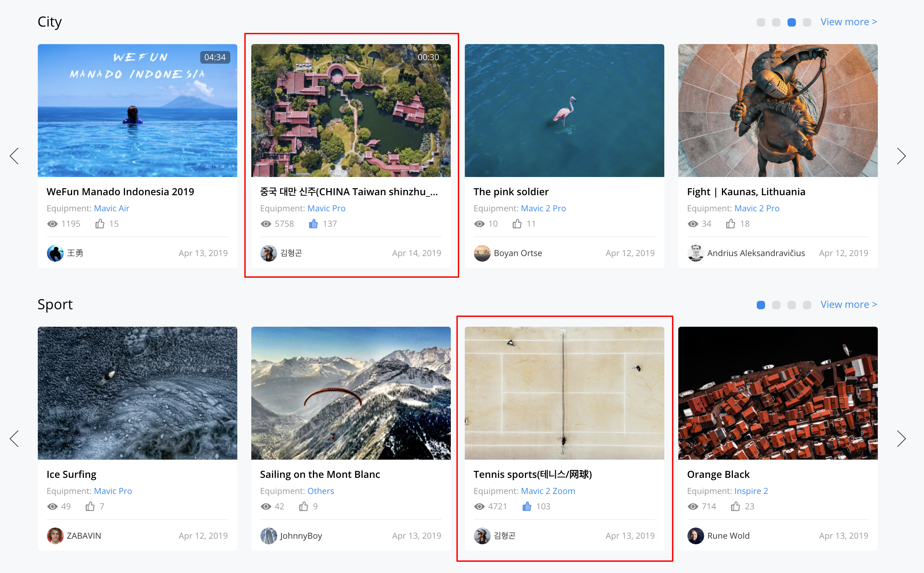Click thumbs-up on The pink soldier

point(517,224)
